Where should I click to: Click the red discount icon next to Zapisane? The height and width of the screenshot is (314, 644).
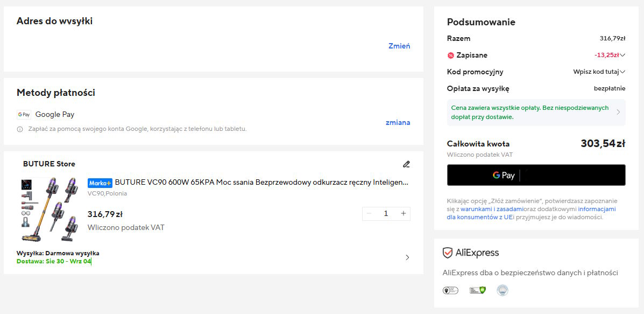tap(450, 55)
